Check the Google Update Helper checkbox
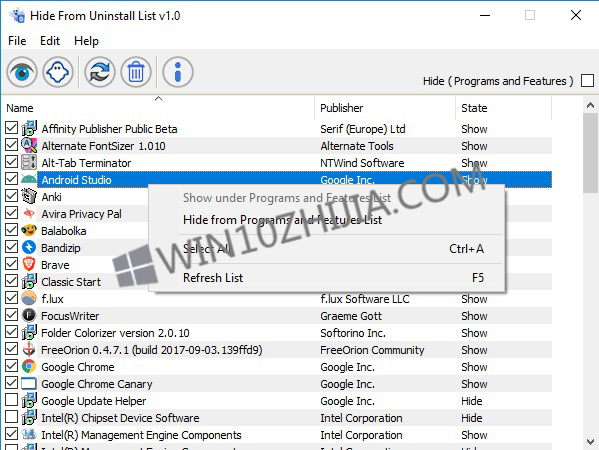 click(11, 400)
